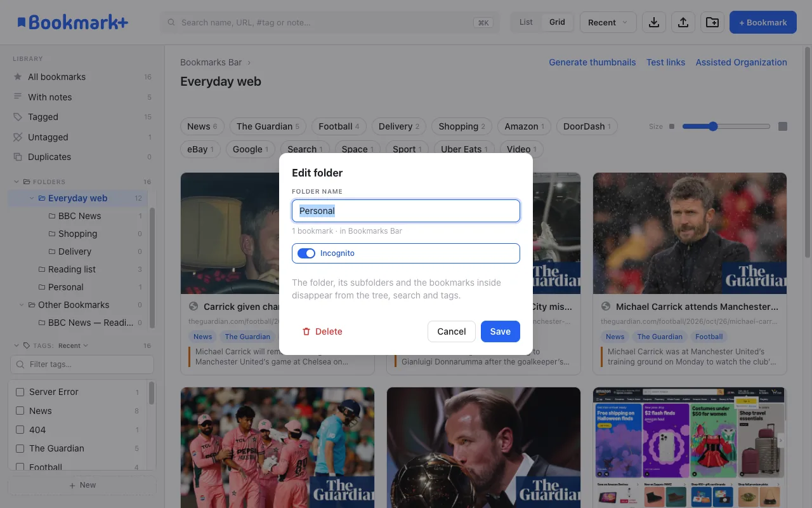
Task: Click the Personal folder icon in sidebar
Action: [x=42, y=287]
